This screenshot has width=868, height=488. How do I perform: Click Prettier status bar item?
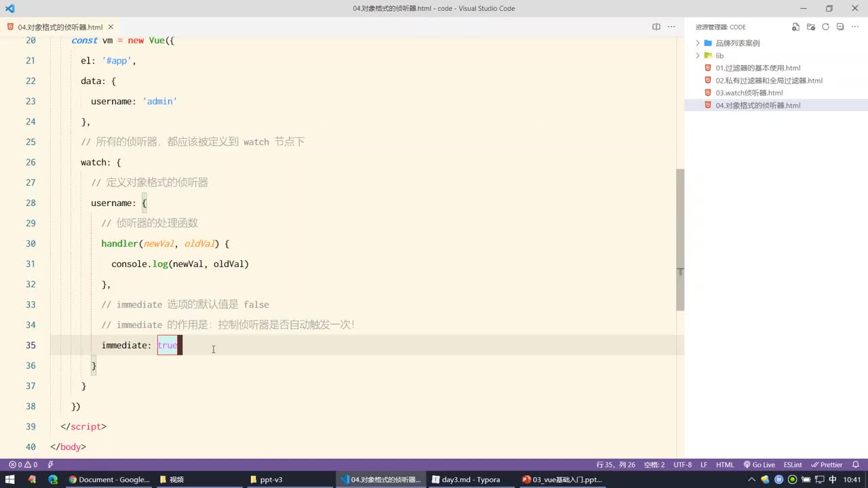tap(827, 465)
